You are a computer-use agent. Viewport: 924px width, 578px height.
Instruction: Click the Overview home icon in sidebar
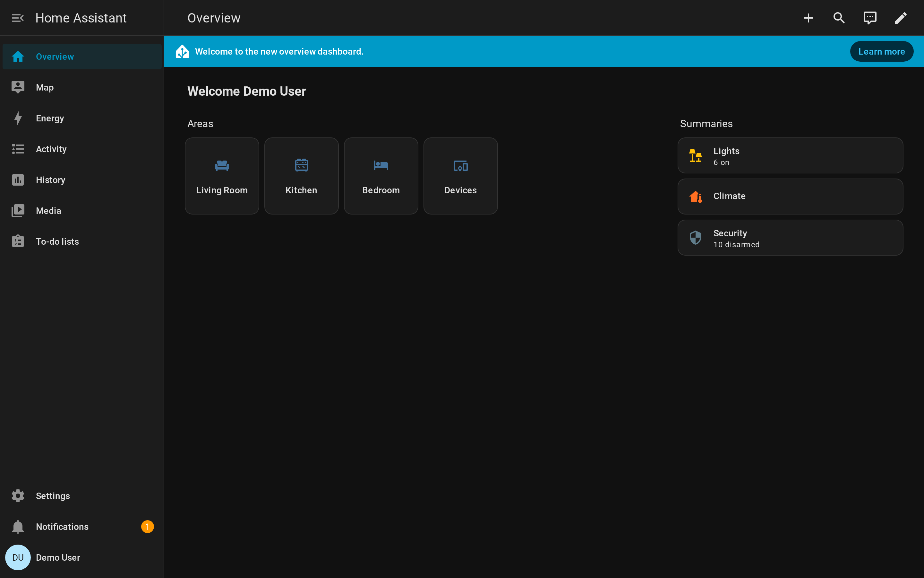(x=18, y=57)
